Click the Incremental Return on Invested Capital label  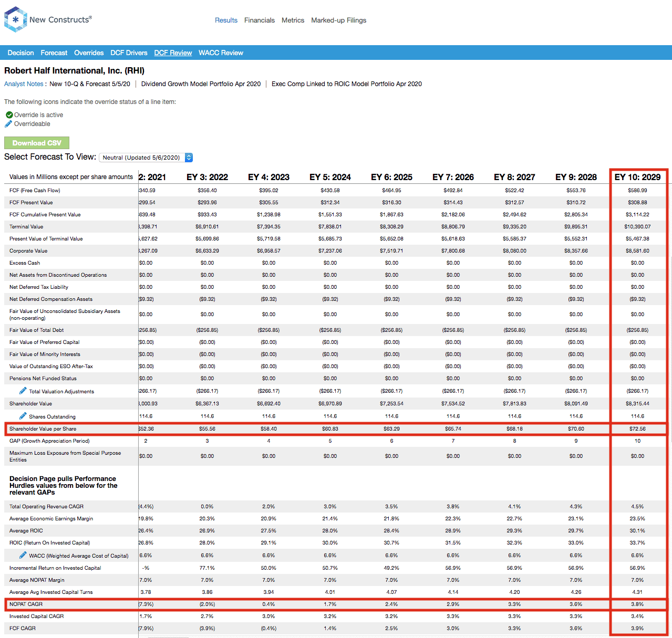tap(55, 568)
